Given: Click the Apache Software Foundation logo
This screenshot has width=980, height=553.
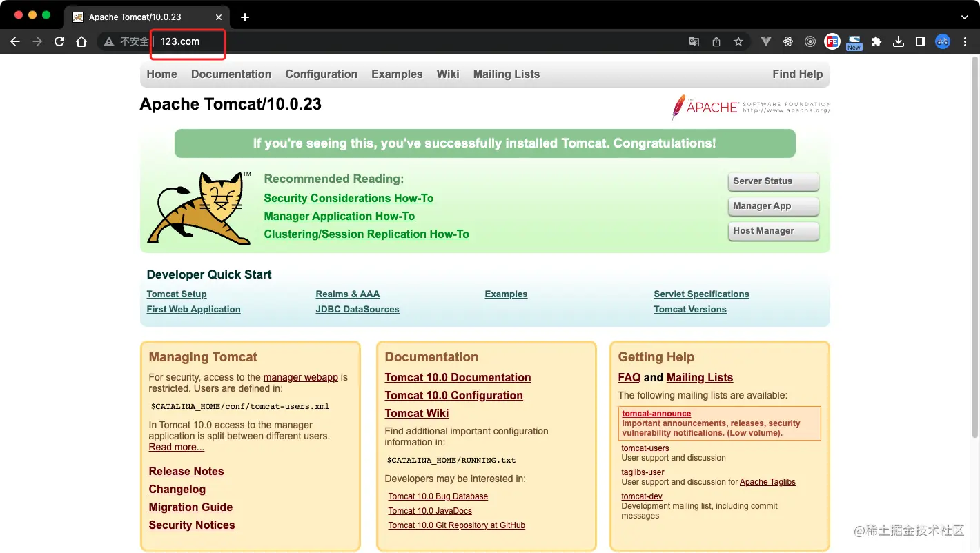Looking at the screenshot, I should pyautogui.click(x=751, y=108).
